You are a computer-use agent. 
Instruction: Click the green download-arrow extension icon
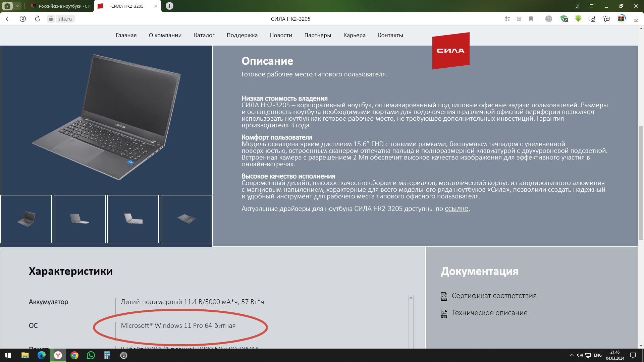tap(578, 19)
